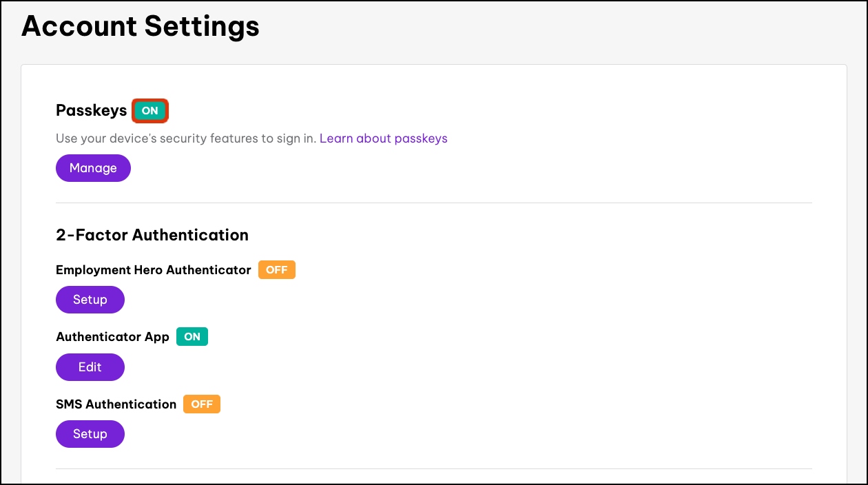Click the highlighted ON badge beside Passkeys
Image resolution: width=868 pixels, height=485 pixels.
point(150,110)
